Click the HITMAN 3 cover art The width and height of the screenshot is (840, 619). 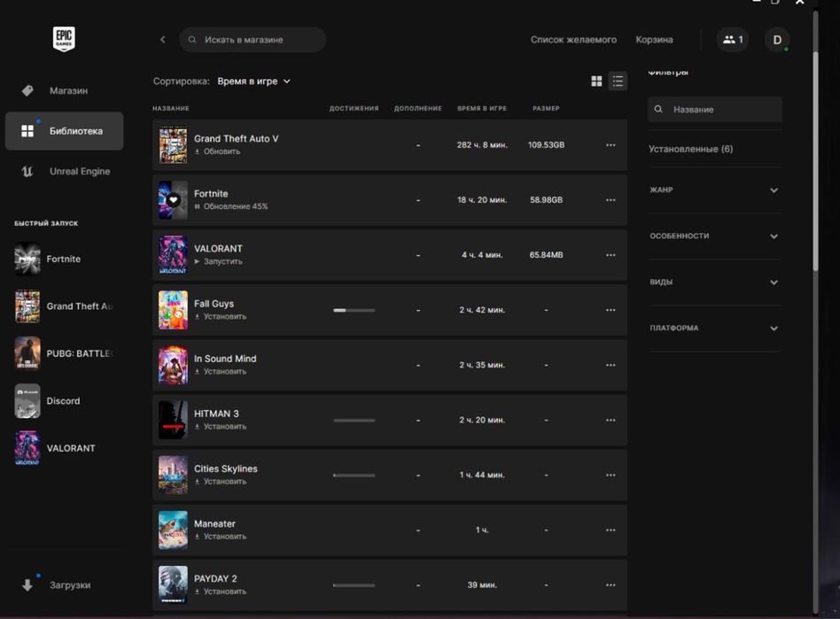[173, 421]
